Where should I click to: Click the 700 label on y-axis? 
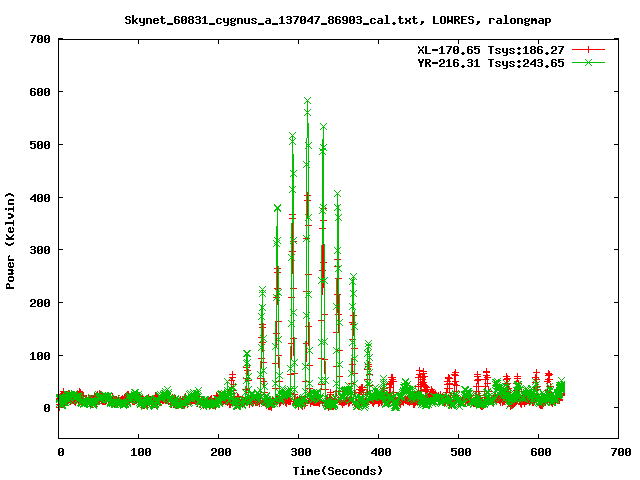pyautogui.click(x=40, y=40)
